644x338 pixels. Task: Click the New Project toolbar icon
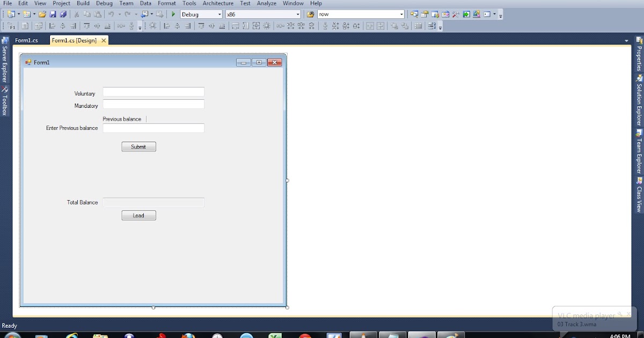(11, 14)
